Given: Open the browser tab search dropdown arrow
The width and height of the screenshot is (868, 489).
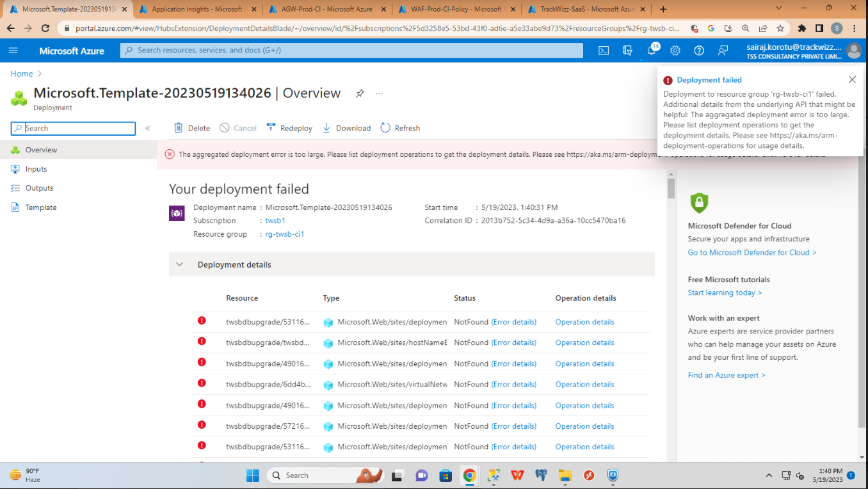Looking at the screenshot, I should [778, 9].
